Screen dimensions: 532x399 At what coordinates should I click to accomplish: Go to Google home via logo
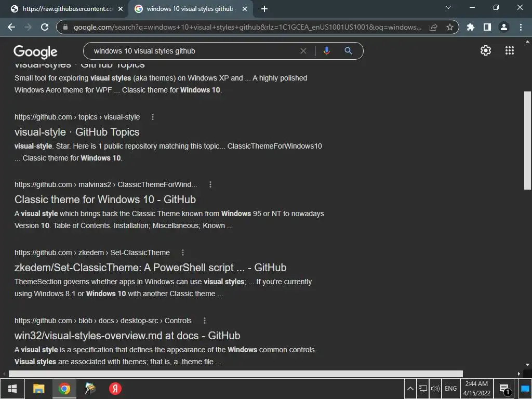pyautogui.click(x=36, y=52)
